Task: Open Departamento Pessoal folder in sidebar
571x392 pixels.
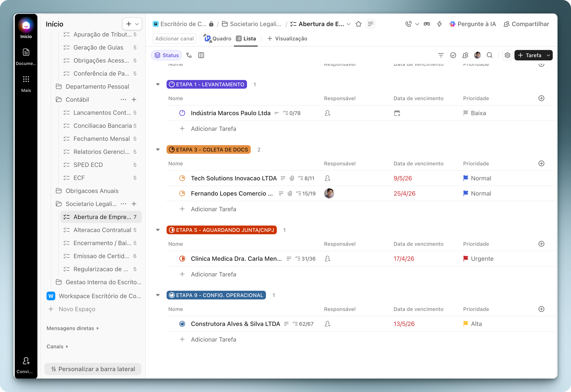Action: 97,87
